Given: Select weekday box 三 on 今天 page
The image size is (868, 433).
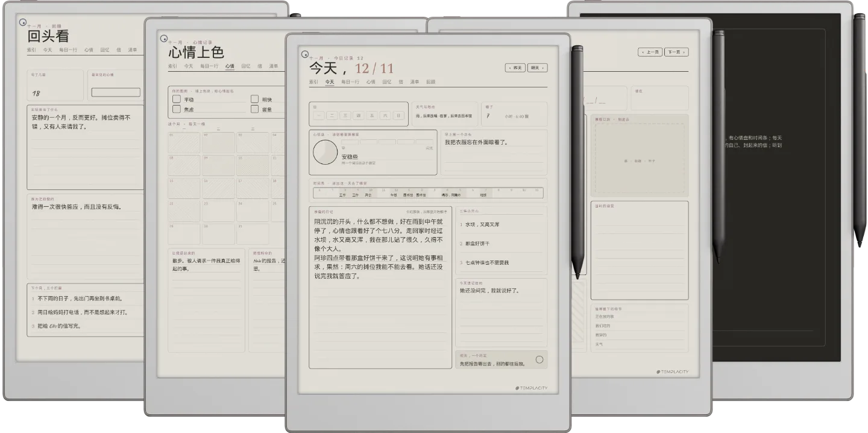Looking at the screenshot, I should [345, 115].
